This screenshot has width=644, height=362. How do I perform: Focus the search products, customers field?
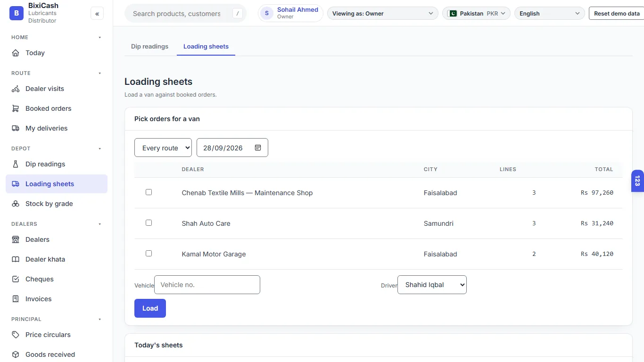coord(185,14)
